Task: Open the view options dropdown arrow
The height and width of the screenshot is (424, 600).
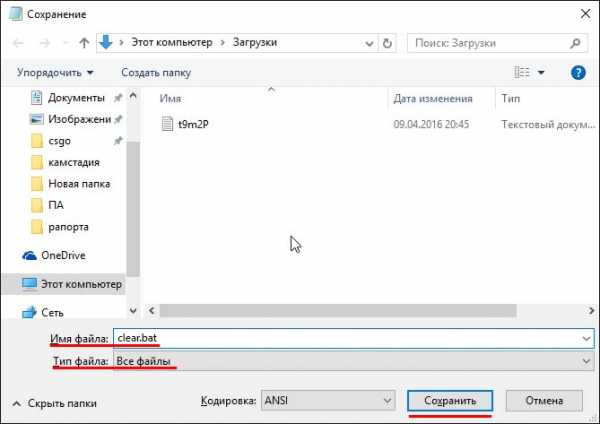Action: pyautogui.click(x=541, y=73)
